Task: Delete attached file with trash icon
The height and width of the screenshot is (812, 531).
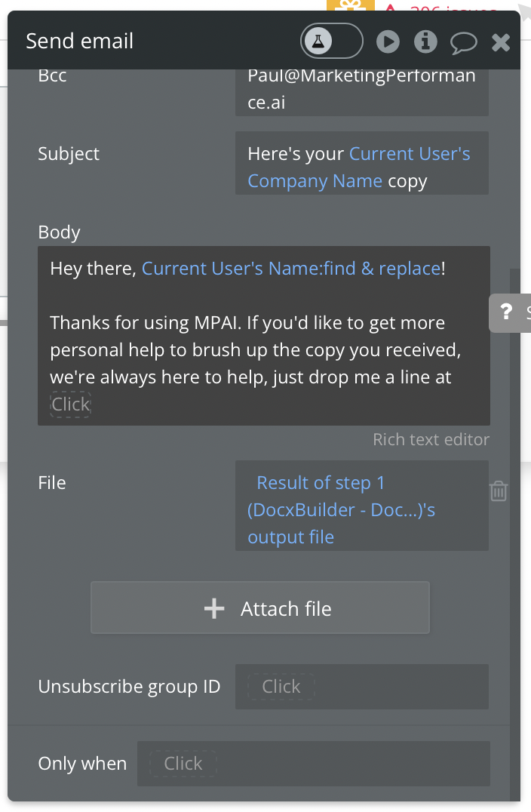Action: click(x=499, y=491)
